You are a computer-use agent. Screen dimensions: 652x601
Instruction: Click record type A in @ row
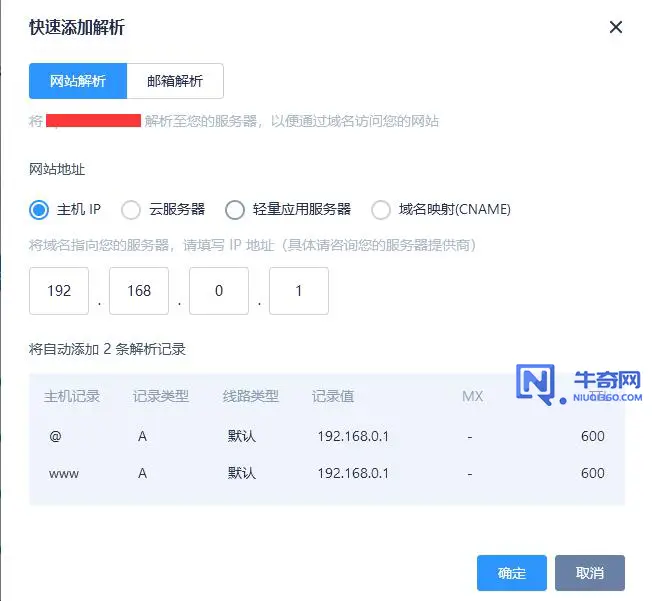tap(142, 436)
